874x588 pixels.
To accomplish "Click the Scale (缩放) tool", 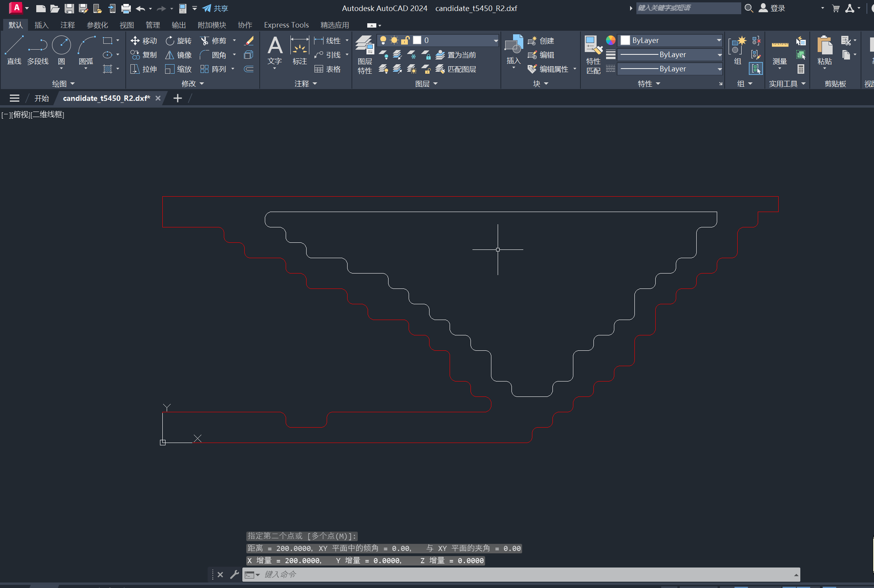I will [x=179, y=69].
